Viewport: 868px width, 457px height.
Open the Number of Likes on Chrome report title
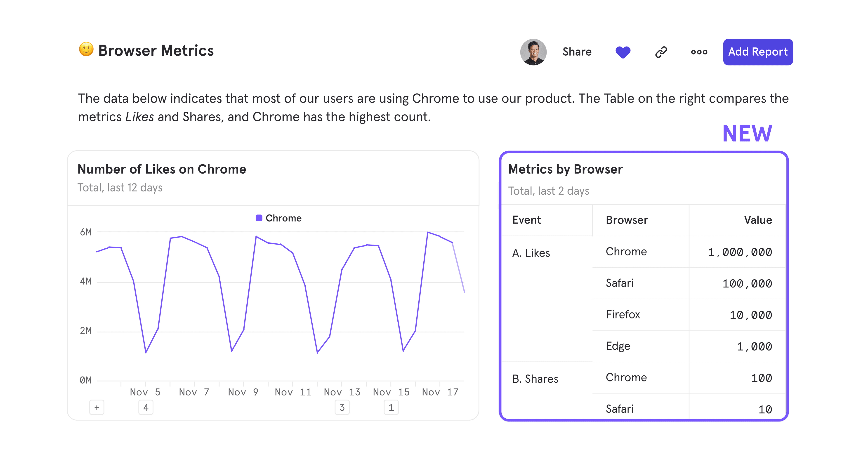click(162, 169)
